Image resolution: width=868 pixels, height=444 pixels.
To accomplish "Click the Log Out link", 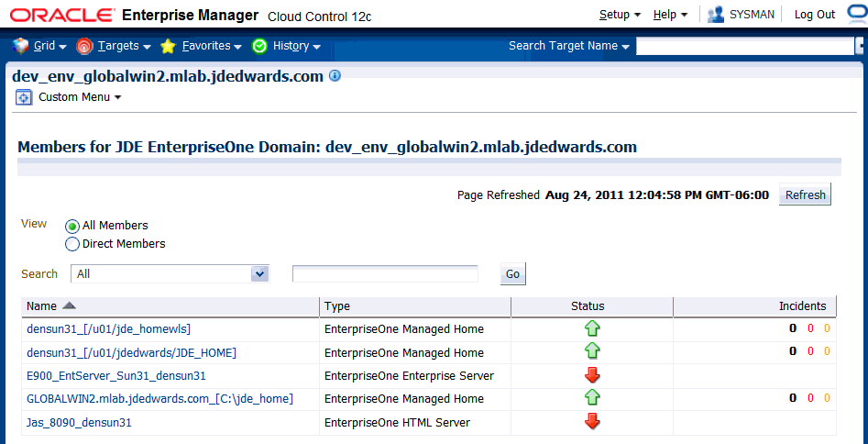I will pyautogui.click(x=814, y=15).
